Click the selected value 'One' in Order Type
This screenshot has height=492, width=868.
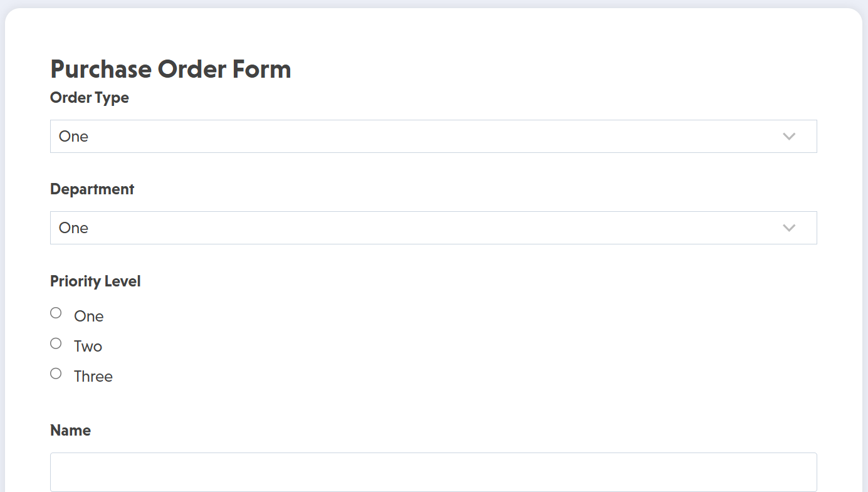(x=73, y=136)
